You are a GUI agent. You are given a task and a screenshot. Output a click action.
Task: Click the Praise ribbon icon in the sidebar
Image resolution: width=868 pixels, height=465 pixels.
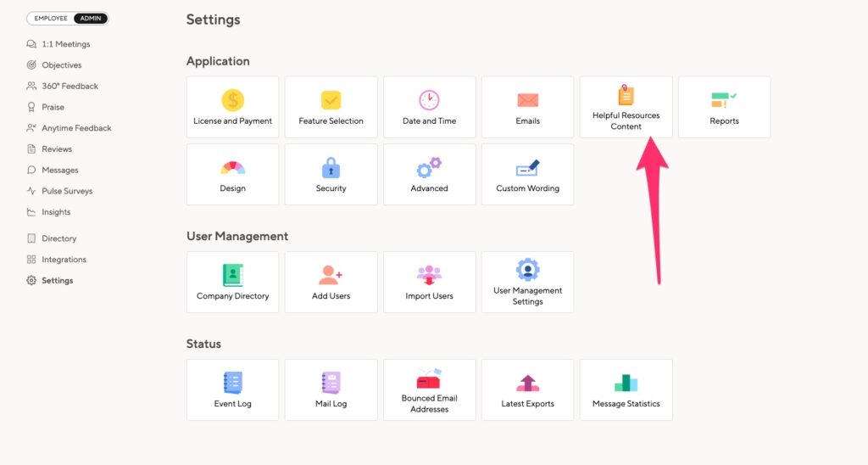click(31, 107)
